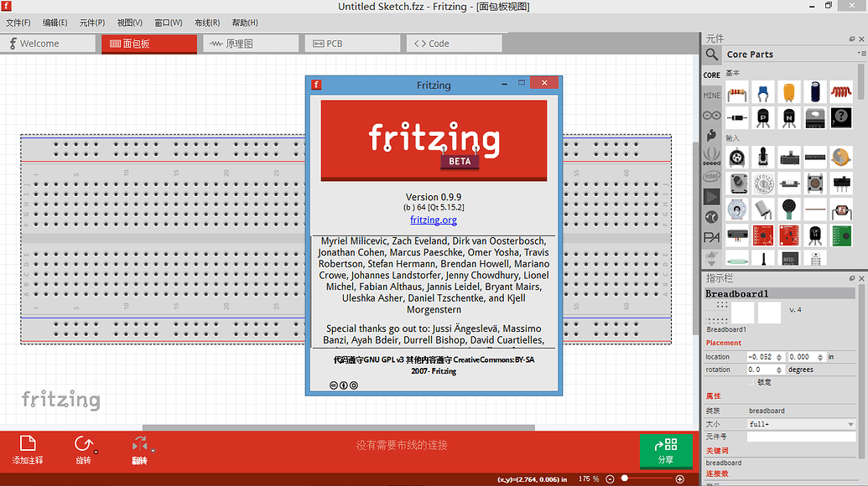Enable the 锁定 lock checkbox in Placement
Image resolution: width=868 pixels, height=486 pixels.
pos(751,380)
